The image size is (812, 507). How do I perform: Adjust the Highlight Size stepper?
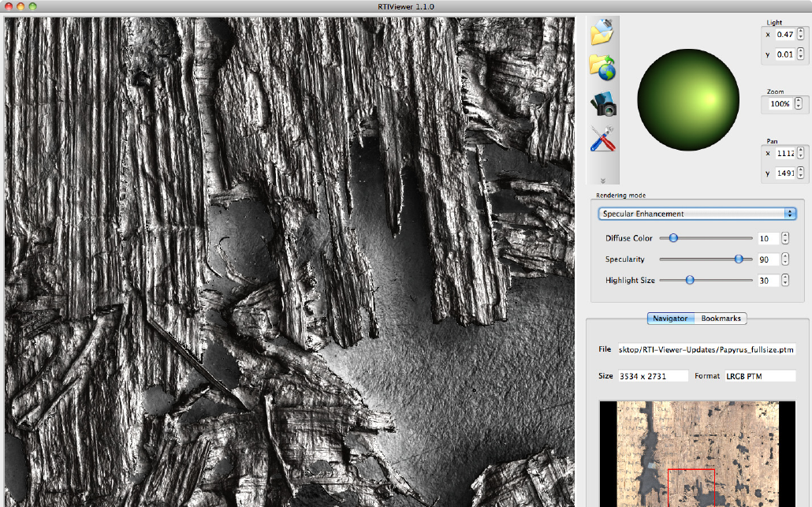click(785, 280)
